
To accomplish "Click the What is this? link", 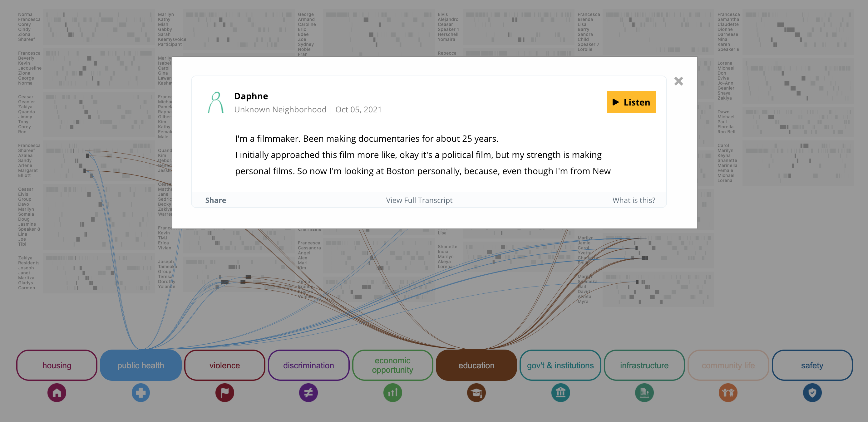I will 634,200.
